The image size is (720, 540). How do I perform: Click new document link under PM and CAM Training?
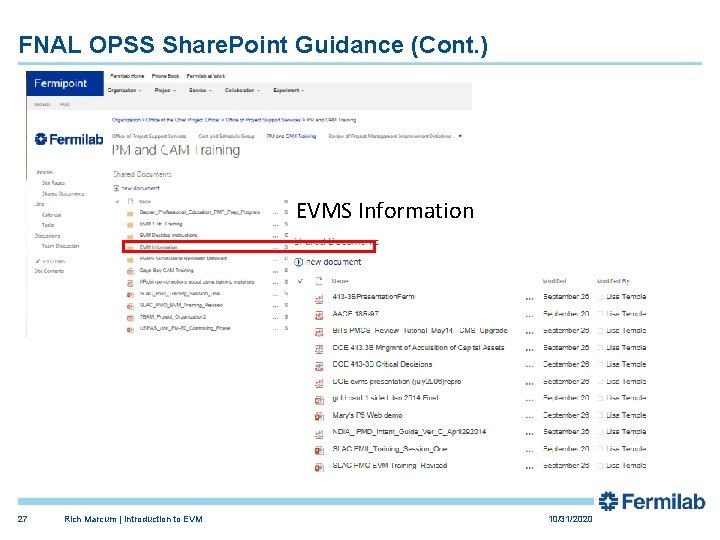click(x=141, y=188)
